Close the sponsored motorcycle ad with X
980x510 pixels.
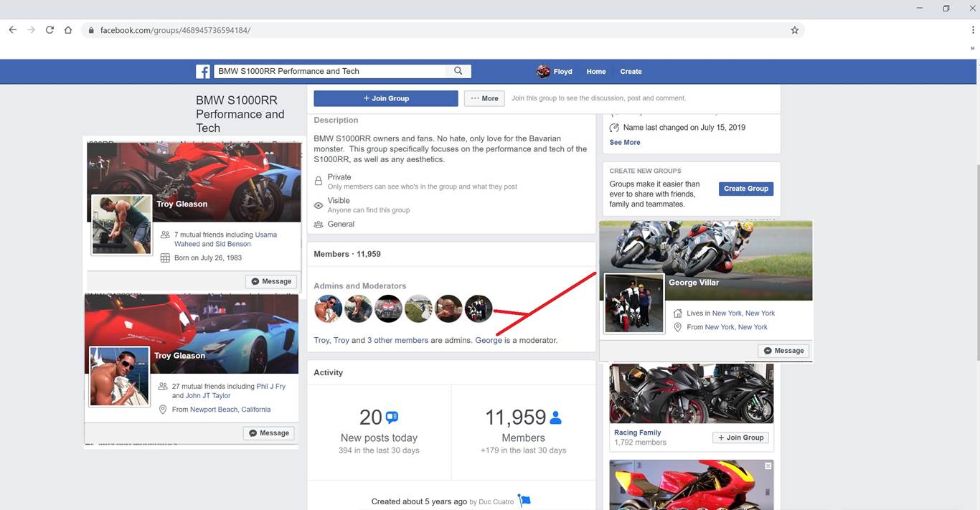coord(768,466)
